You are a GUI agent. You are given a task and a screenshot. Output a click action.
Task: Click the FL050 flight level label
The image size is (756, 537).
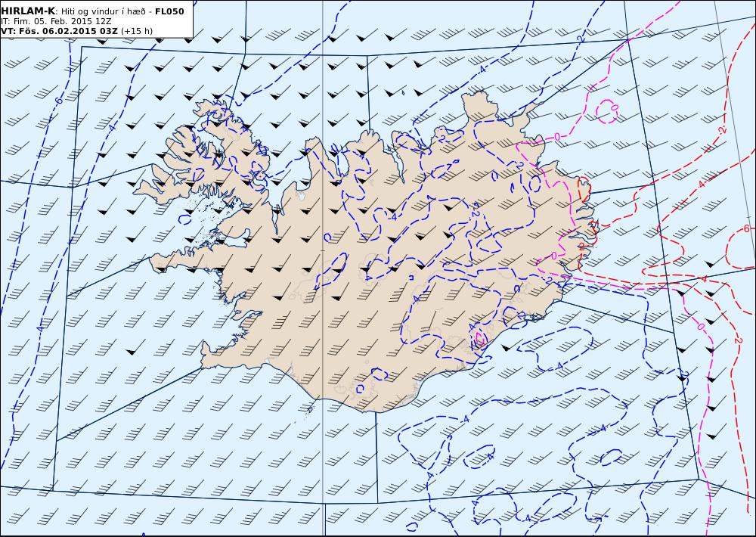click(x=169, y=11)
